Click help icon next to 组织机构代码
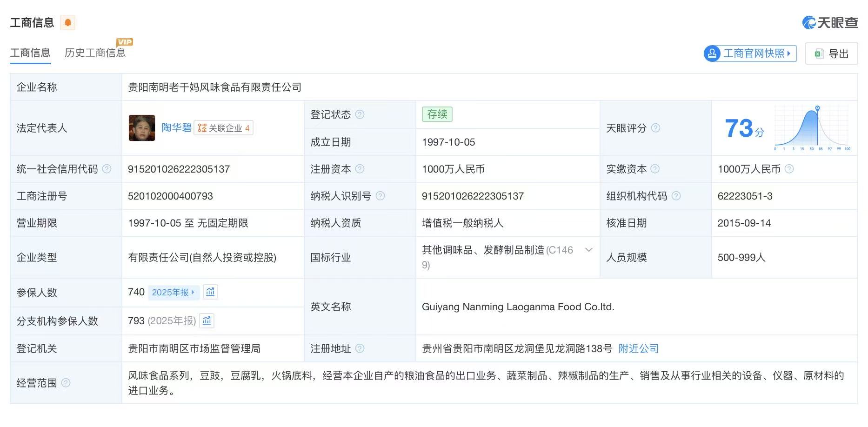Image resolution: width=868 pixels, height=427 pixels. click(676, 196)
